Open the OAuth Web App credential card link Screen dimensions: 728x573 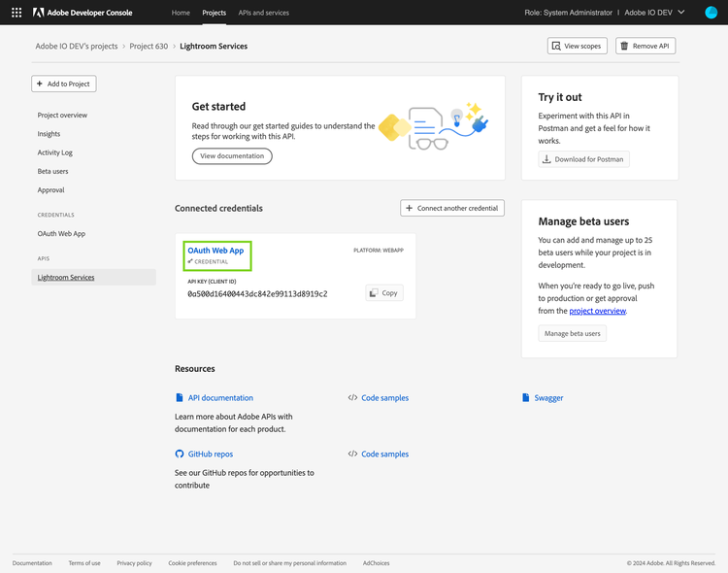click(215, 251)
